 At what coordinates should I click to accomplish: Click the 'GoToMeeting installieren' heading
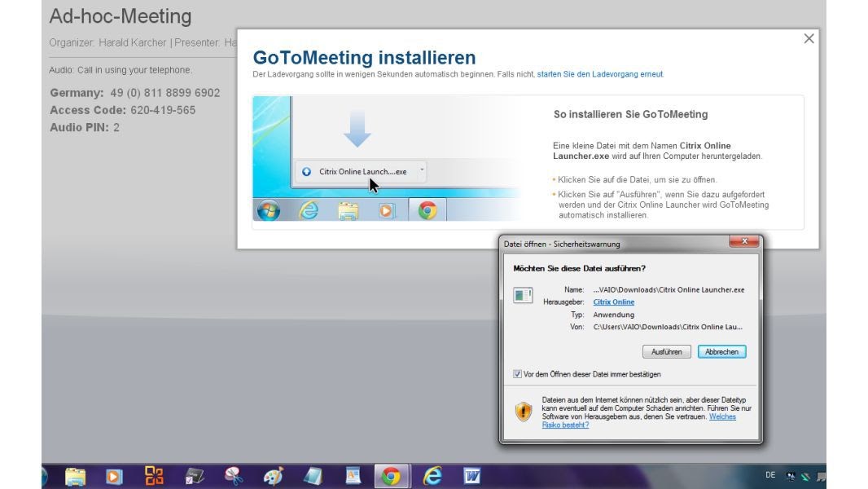(x=364, y=58)
